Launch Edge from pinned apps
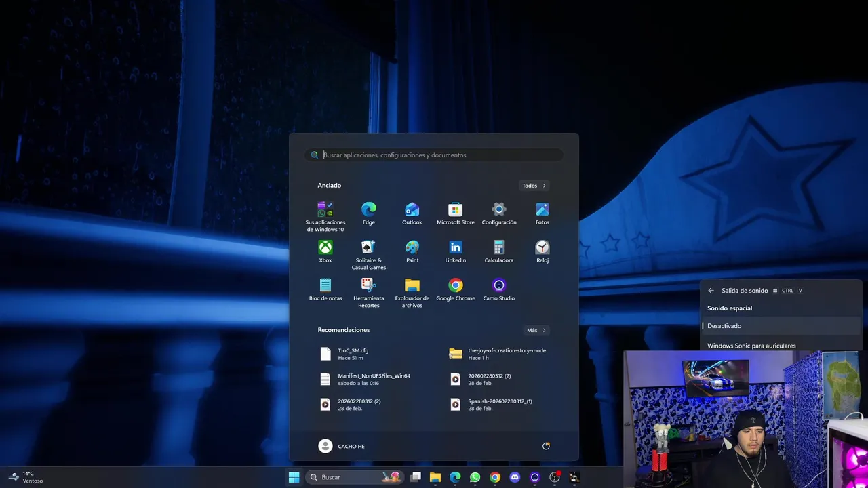Screen dimensions: 868x488 click(369, 214)
